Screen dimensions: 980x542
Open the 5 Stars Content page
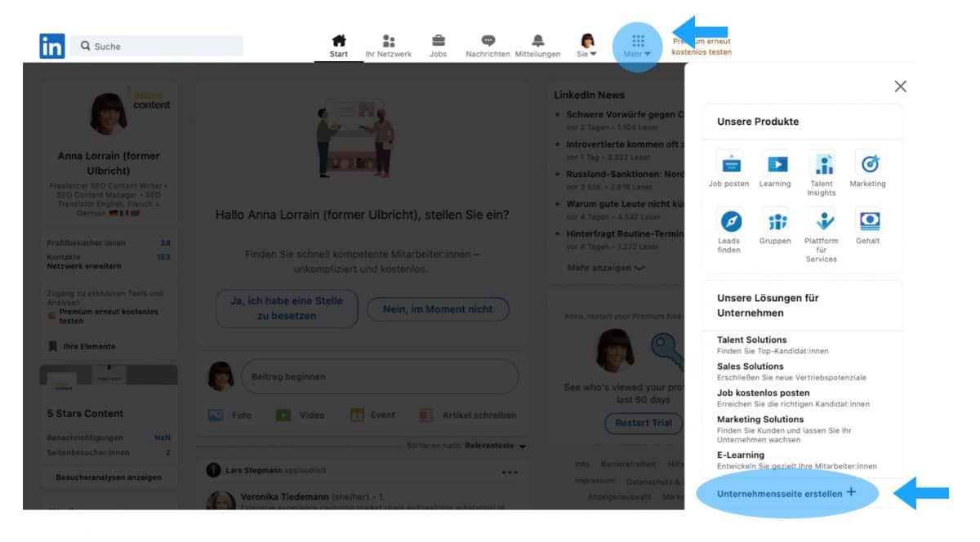click(85, 413)
